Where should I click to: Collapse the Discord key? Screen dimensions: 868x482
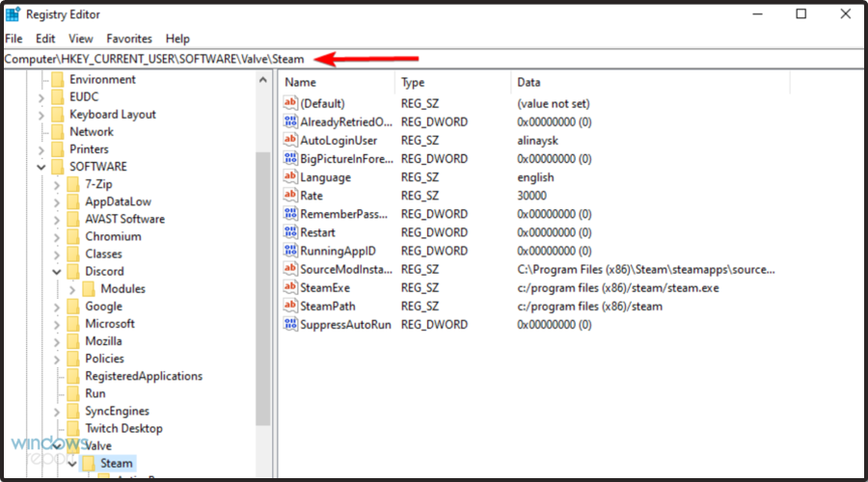(57, 271)
